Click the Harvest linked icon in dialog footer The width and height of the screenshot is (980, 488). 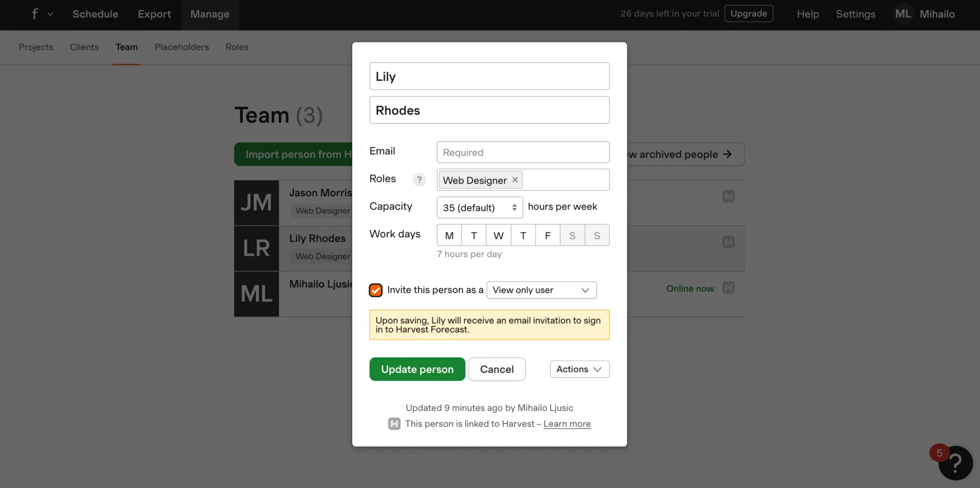coord(394,424)
